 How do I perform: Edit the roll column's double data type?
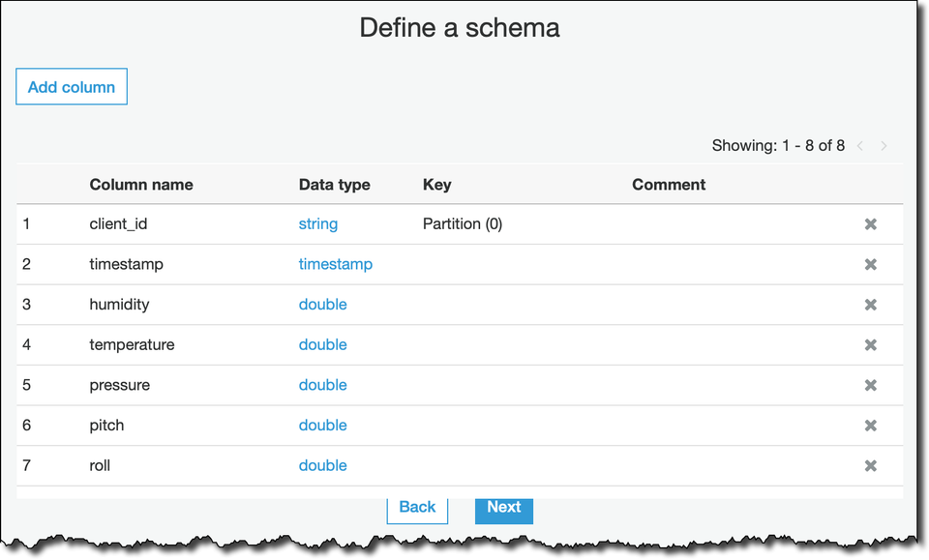pyautogui.click(x=322, y=466)
